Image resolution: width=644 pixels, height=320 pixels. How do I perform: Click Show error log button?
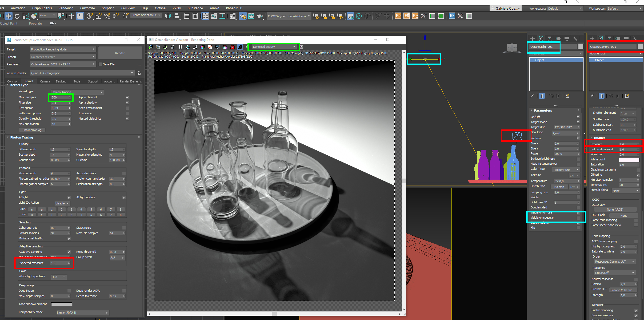(32, 130)
